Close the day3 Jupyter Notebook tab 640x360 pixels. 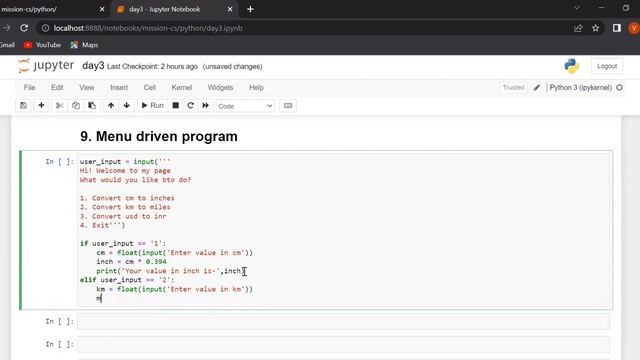coord(230,9)
